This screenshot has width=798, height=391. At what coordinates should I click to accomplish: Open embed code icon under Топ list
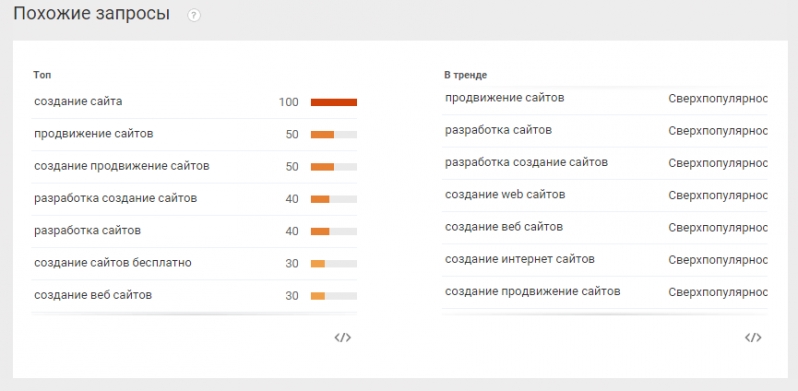343,337
